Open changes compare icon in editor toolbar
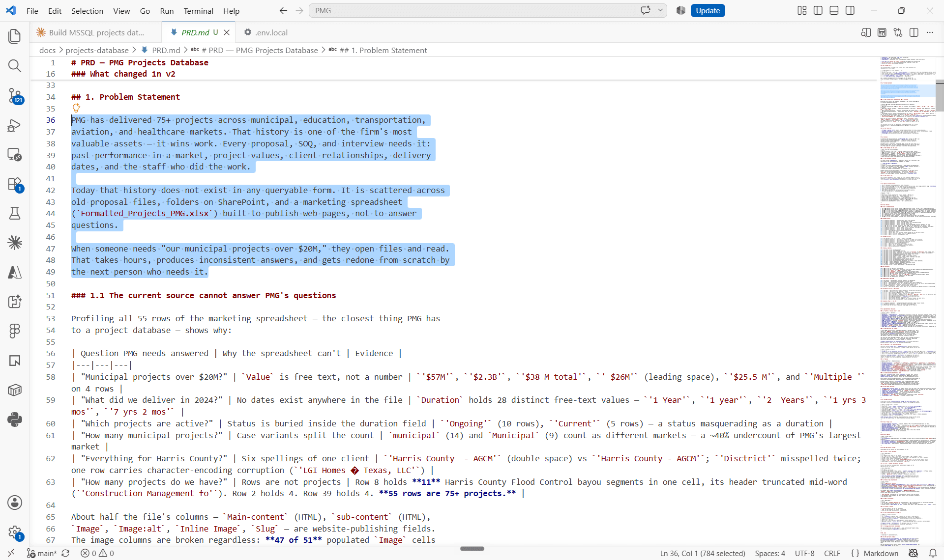 pos(898,32)
